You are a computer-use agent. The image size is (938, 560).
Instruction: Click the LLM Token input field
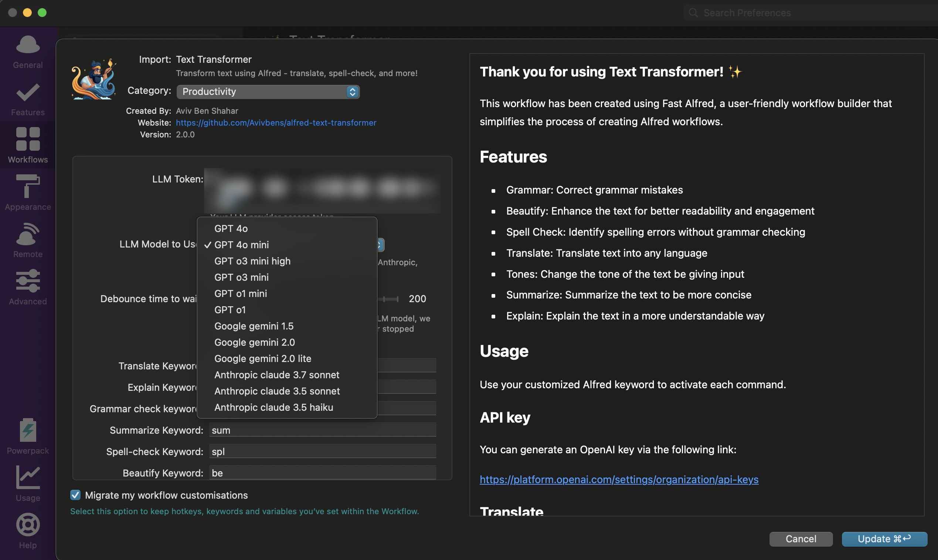coord(322,191)
